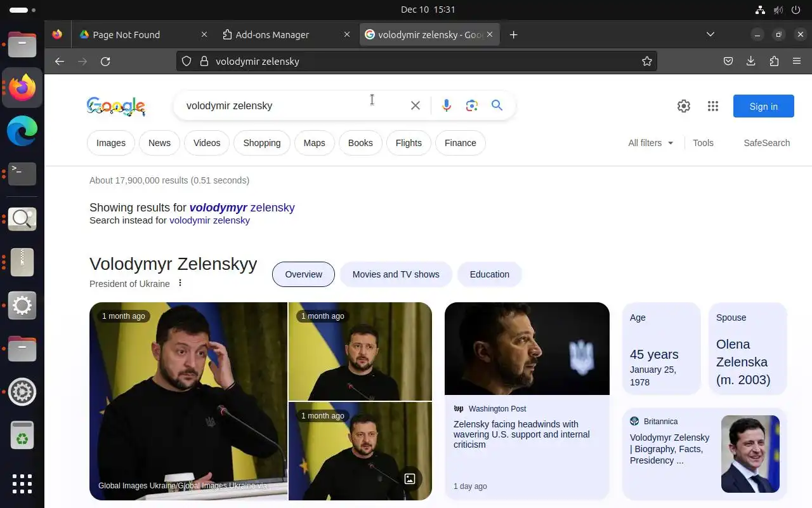The image size is (812, 508).
Task: Click the clock showing Dec 10 15:31
Action: (428, 10)
